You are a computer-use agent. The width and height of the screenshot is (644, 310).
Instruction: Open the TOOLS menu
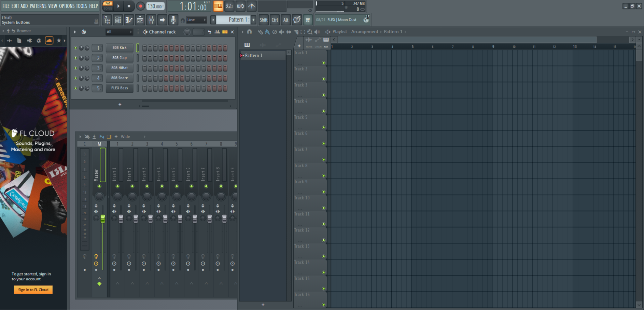click(82, 6)
